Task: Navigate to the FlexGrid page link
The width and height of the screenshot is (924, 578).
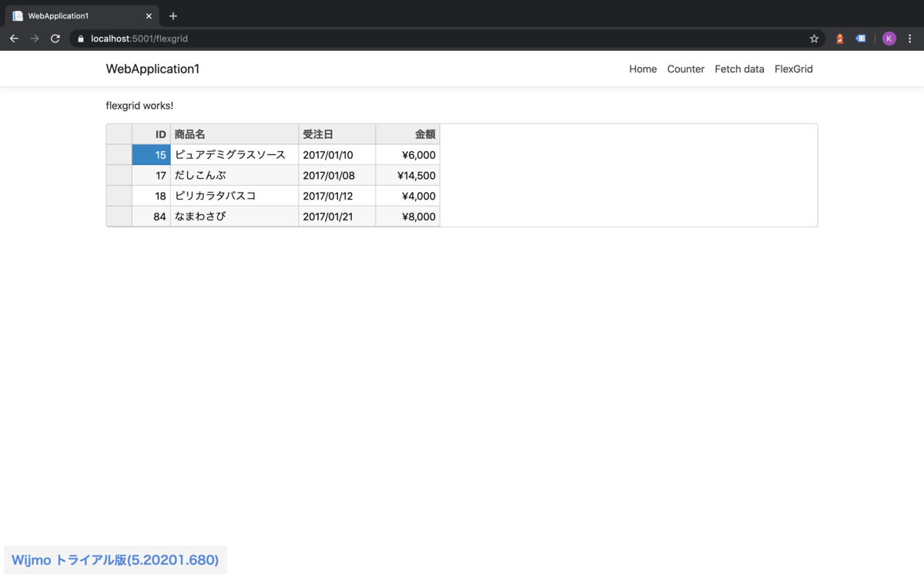Action: 794,69
